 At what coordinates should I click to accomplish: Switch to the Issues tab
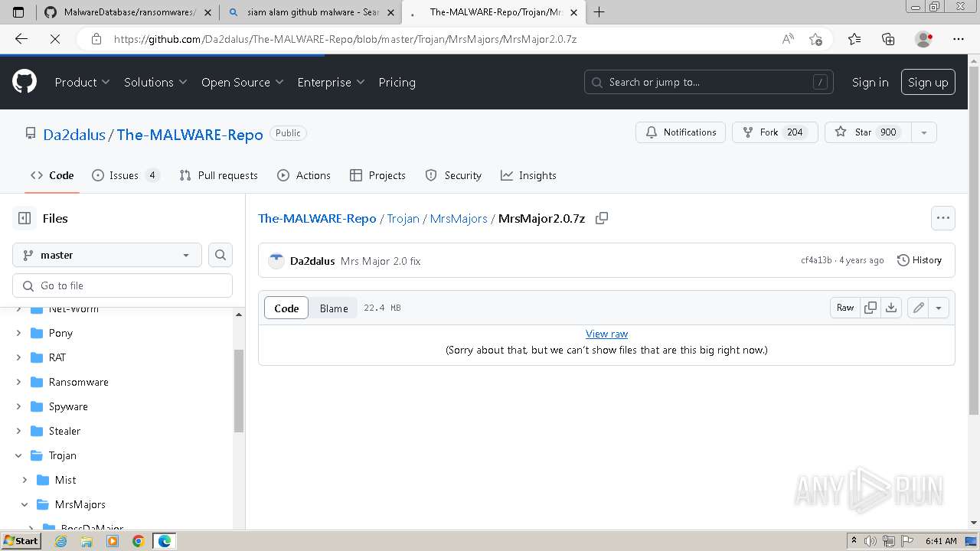coord(126,175)
